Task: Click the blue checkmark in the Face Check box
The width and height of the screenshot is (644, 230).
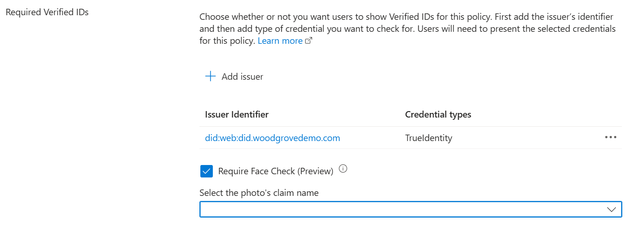Action: click(x=206, y=171)
